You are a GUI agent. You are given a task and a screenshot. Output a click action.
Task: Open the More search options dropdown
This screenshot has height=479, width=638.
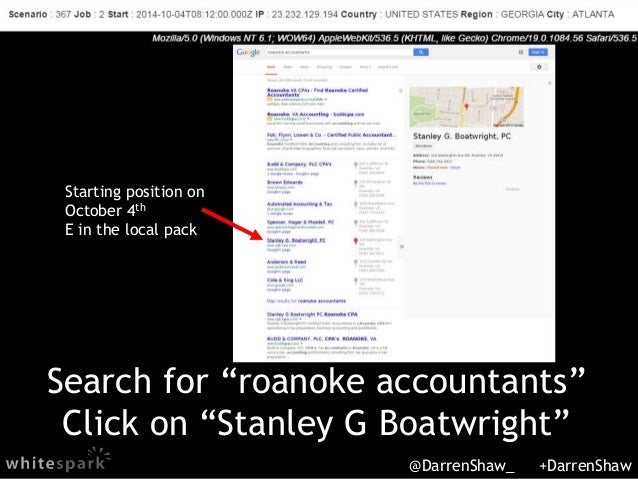[365, 67]
